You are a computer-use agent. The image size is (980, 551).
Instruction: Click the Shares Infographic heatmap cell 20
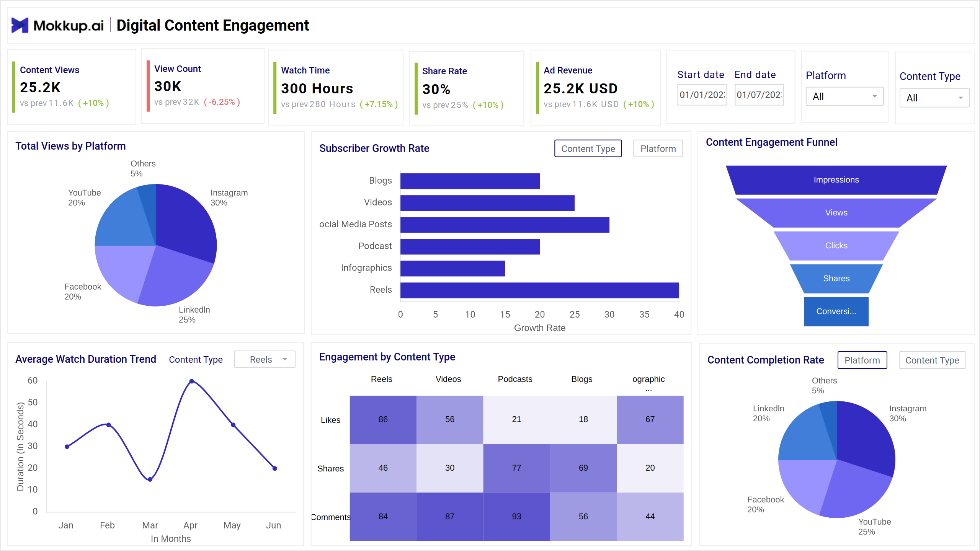[x=650, y=468]
